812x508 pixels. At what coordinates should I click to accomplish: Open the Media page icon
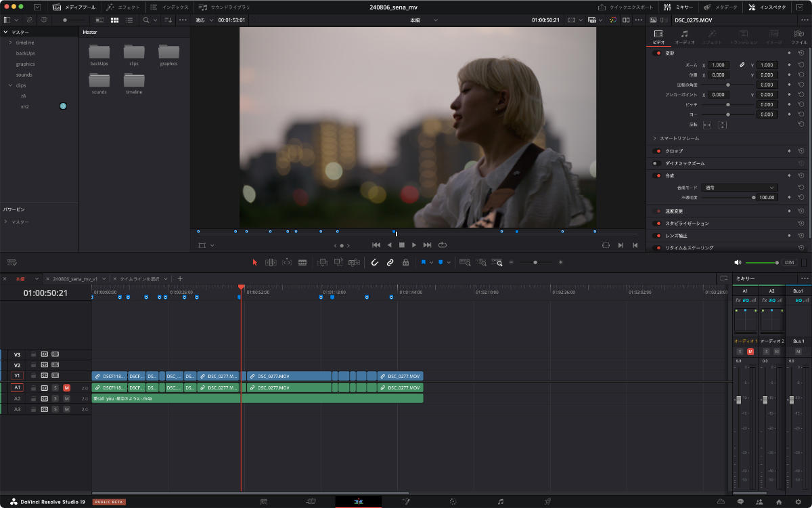[x=264, y=501]
